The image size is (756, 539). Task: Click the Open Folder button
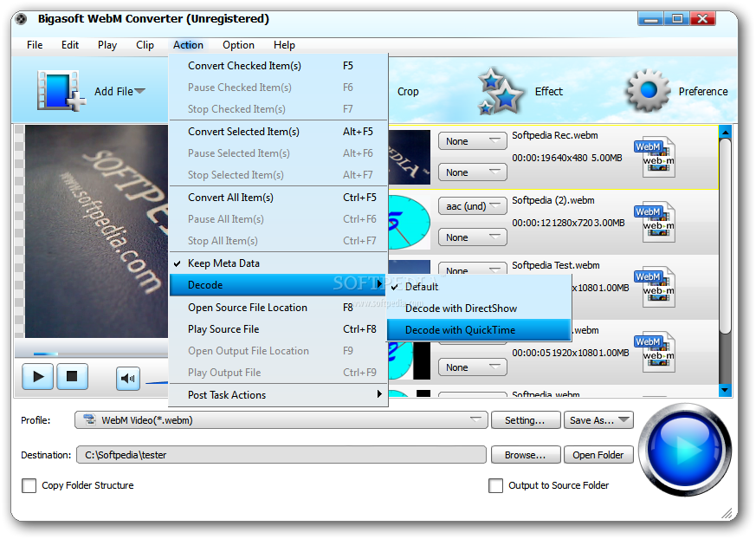[x=598, y=455]
